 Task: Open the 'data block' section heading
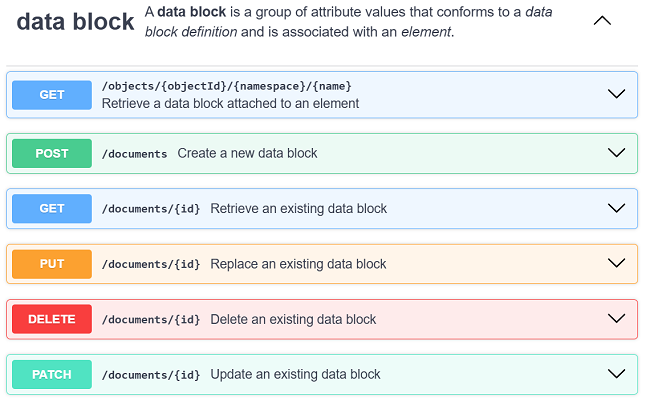(75, 21)
